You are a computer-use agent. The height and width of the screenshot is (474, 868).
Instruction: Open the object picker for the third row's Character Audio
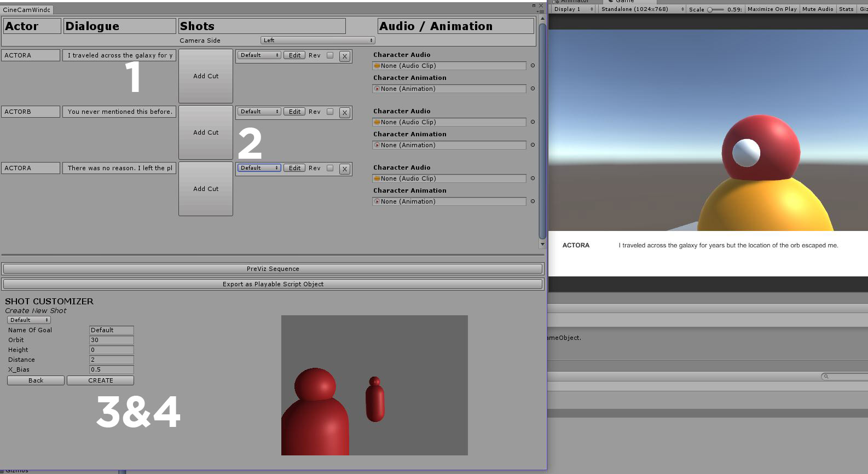[x=533, y=178]
